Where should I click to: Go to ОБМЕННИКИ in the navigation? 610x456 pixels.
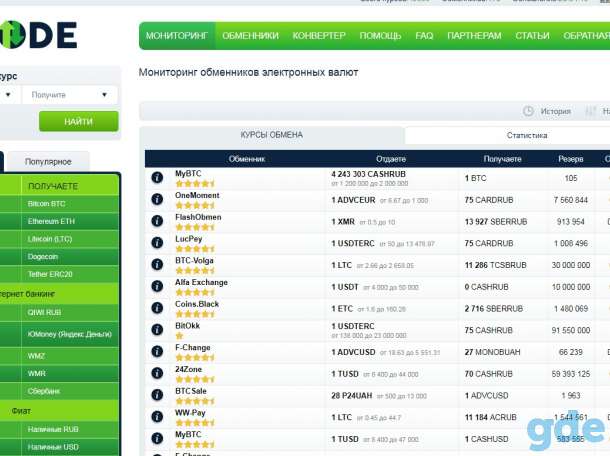tap(251, 36)
